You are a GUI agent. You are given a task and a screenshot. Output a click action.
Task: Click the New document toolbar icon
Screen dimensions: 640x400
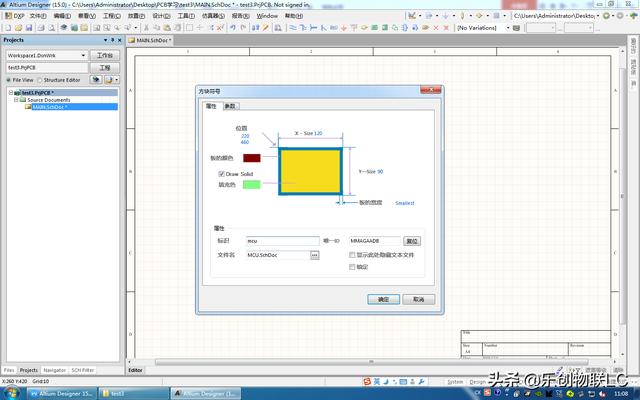pos(8,28)
